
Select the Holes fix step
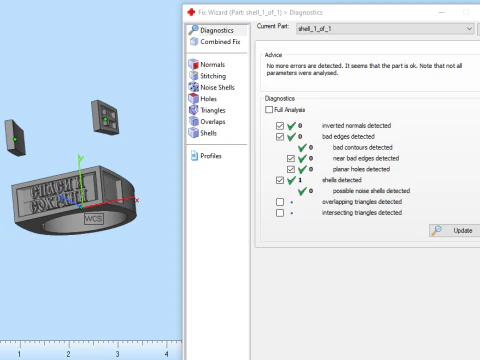[208, 99]
